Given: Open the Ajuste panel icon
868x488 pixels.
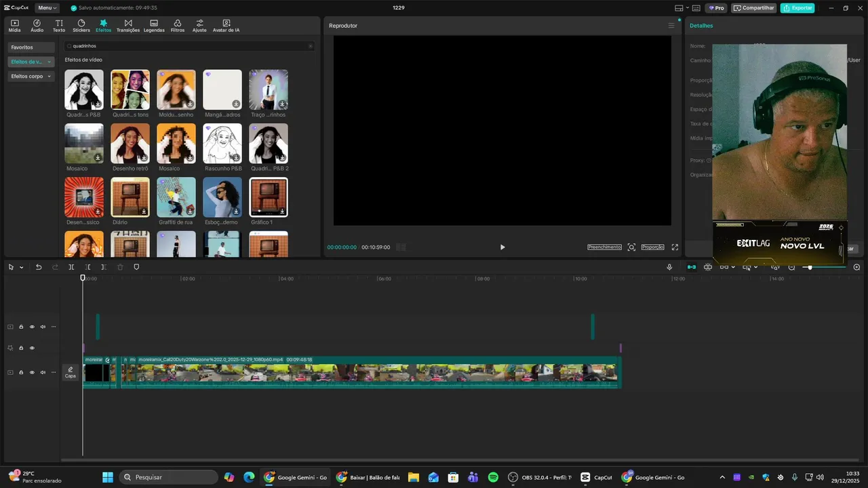Looking at the screenshot, I should pyautogui.click(x=199, y=26).
